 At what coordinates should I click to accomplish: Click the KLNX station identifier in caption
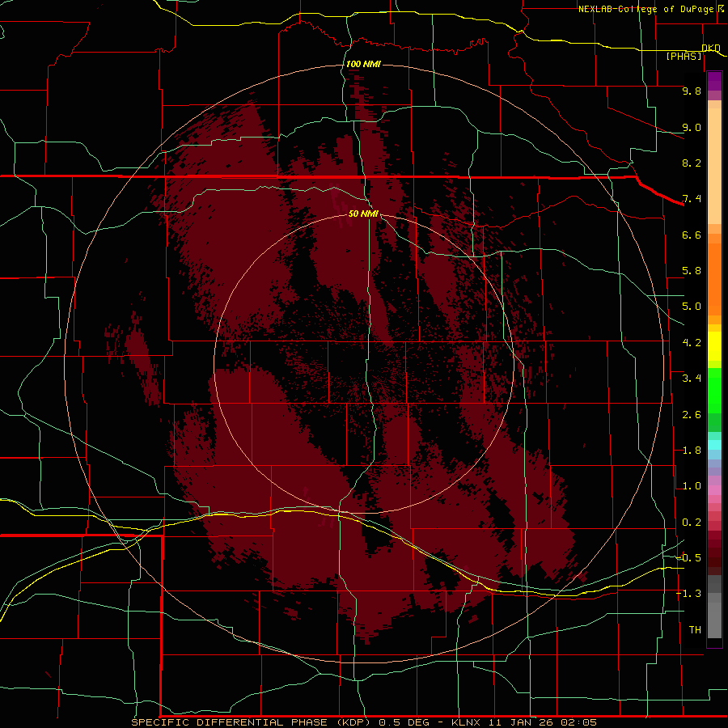[467, 722]
